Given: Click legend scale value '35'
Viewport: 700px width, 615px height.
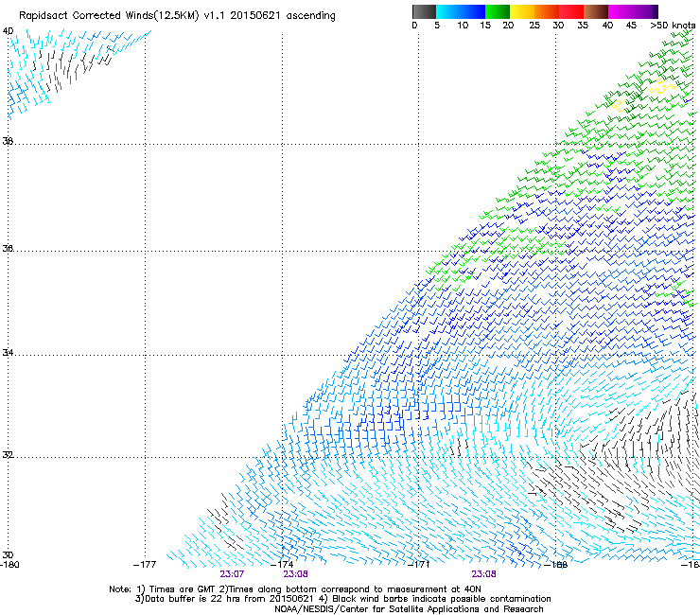Looking at the screenshot, I should (583, 26).
